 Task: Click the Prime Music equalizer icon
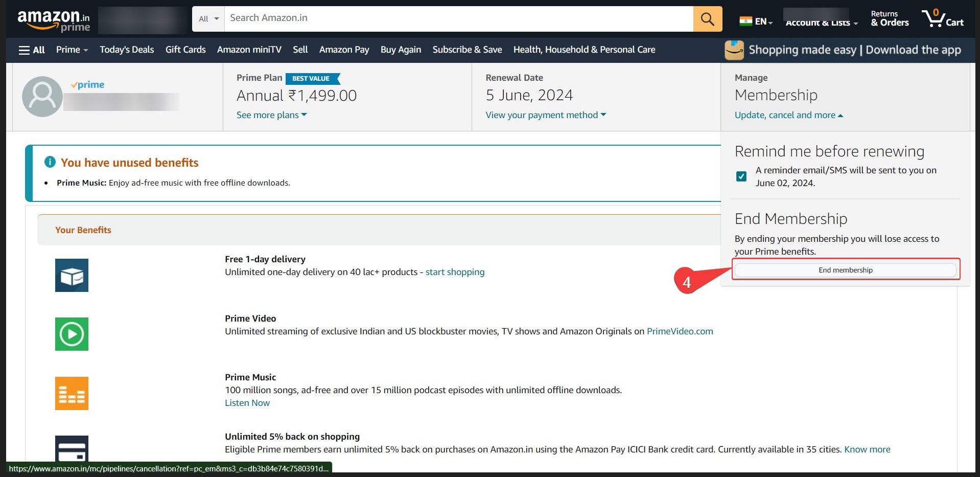[x=72, y=393]
